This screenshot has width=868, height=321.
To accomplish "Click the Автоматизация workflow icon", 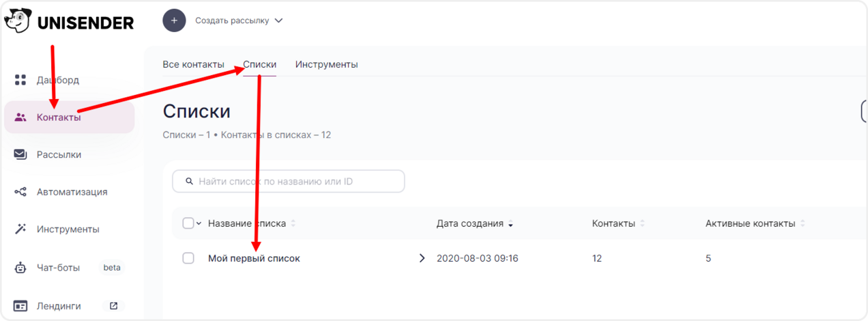I will click(20, 192).
